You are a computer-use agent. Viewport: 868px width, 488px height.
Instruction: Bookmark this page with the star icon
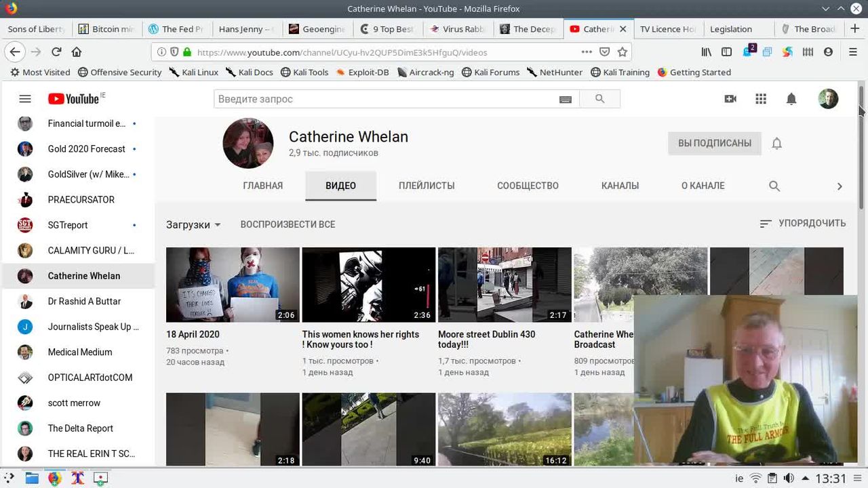click(623, 52)
